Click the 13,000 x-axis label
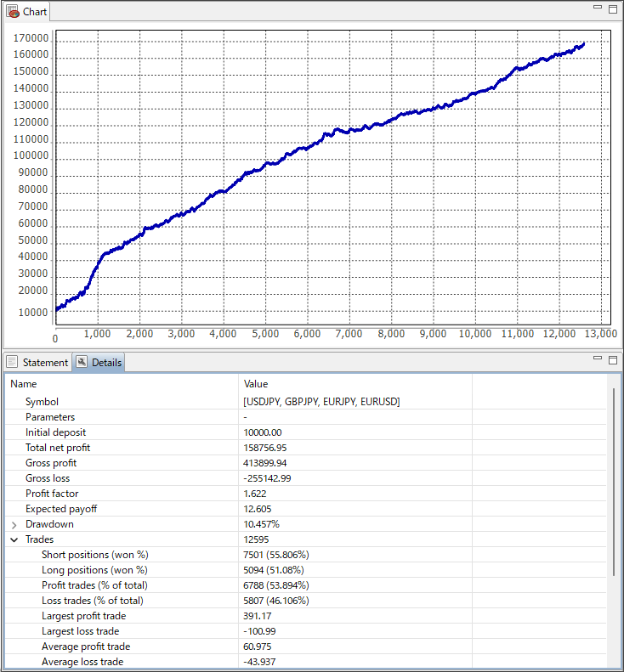Image resolution: width=624 pixels, height=672 pixels. 601,334
